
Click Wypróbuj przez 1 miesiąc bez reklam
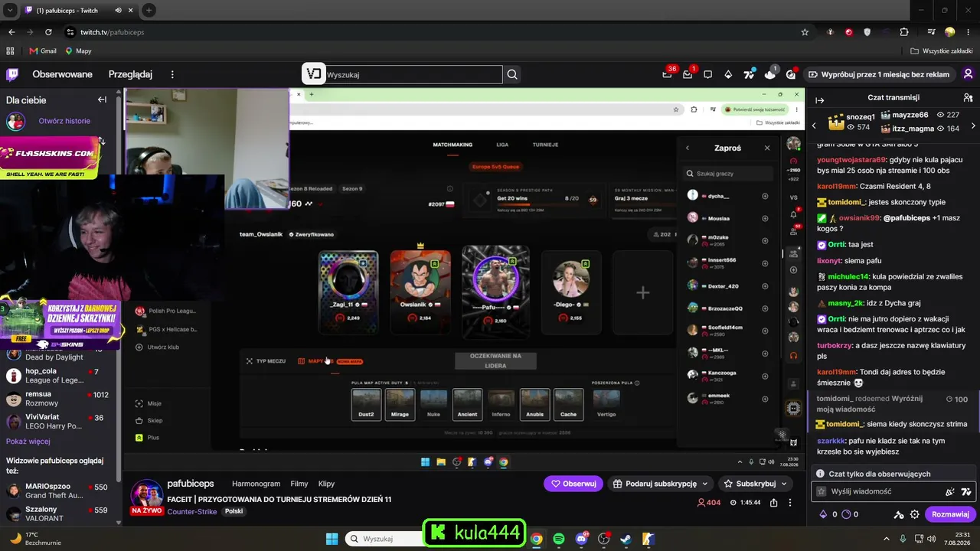(878, 74)
